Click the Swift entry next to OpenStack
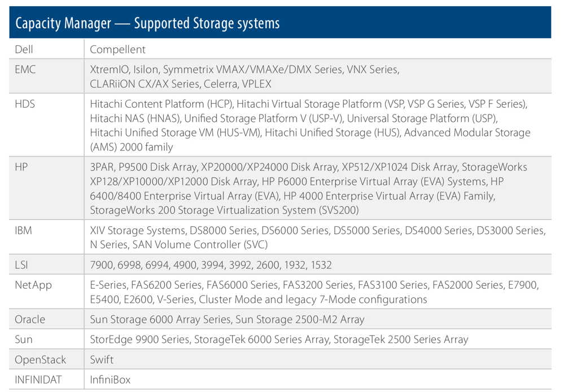This screenshot has height=392, width=564. (x=102, y=360)
